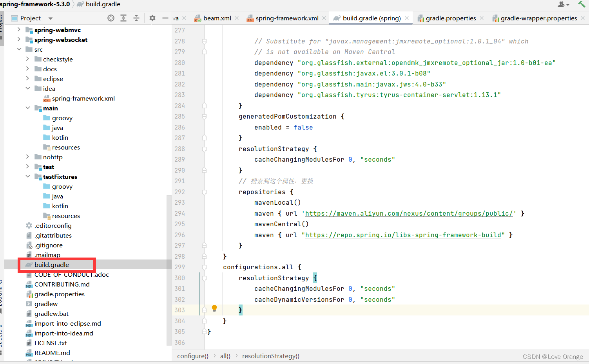The width and height of the screenshot is (589, 364).
Task: Expand the eclipse folder
Action: pos(27,78)
